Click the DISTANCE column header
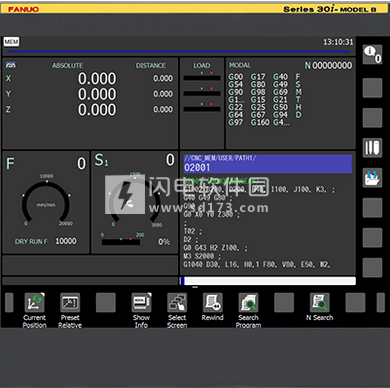The height and width of the screenshot is (388, 390). pyautogui.click(x=151, y=65)
